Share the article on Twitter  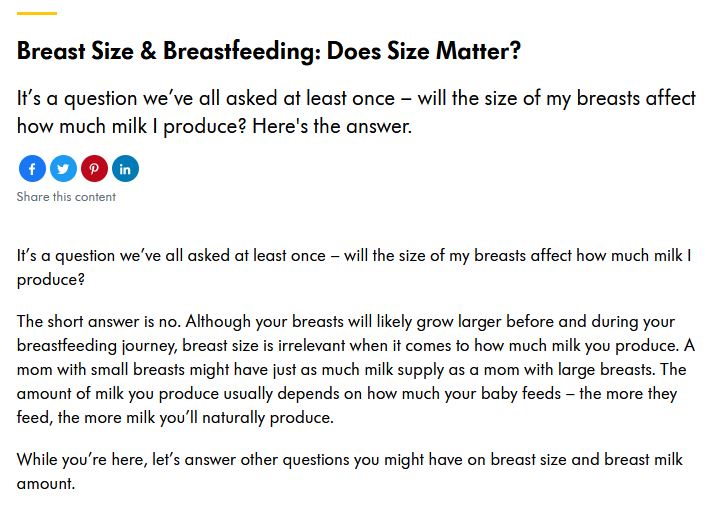(63, 169)
